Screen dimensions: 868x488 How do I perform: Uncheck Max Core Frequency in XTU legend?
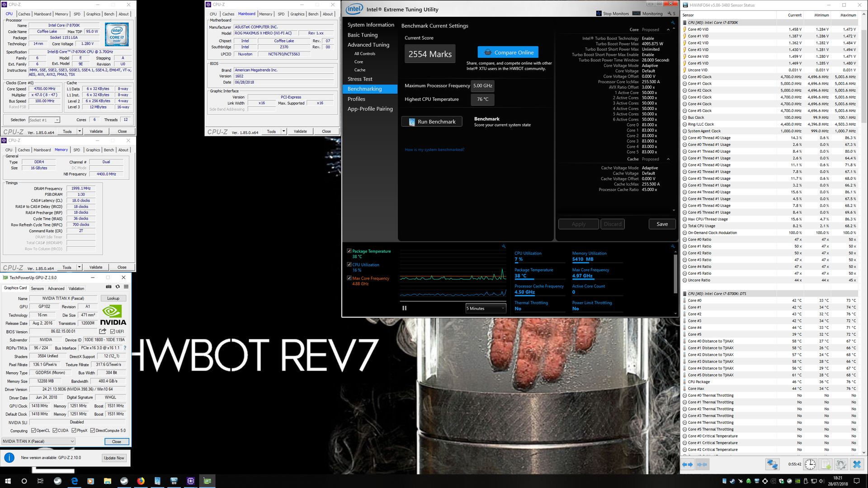pyautogui.click(x=349, y=278)
